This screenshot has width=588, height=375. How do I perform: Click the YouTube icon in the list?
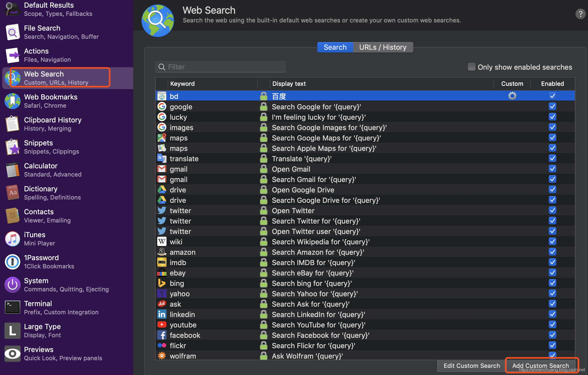coord(162,325)
